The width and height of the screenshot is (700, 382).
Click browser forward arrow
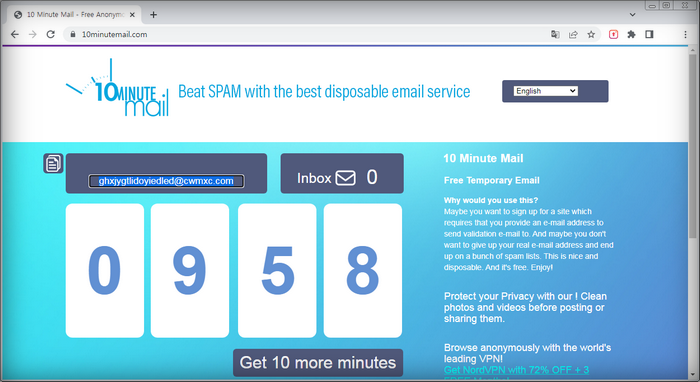click(x=33, y=34)
